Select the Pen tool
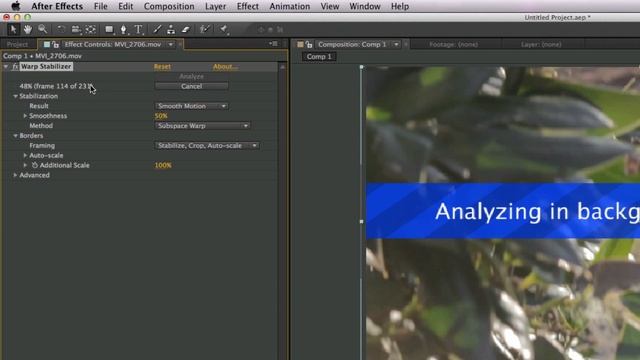Image resolution: width=640 pixels, height=360 pixels. click(x=123, y=29)
